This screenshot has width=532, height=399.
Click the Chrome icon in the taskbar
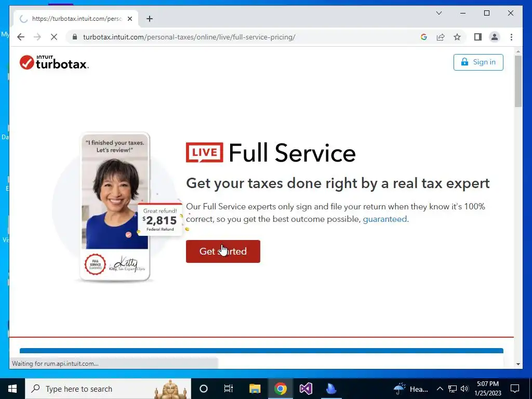click(x=280, y=389)
